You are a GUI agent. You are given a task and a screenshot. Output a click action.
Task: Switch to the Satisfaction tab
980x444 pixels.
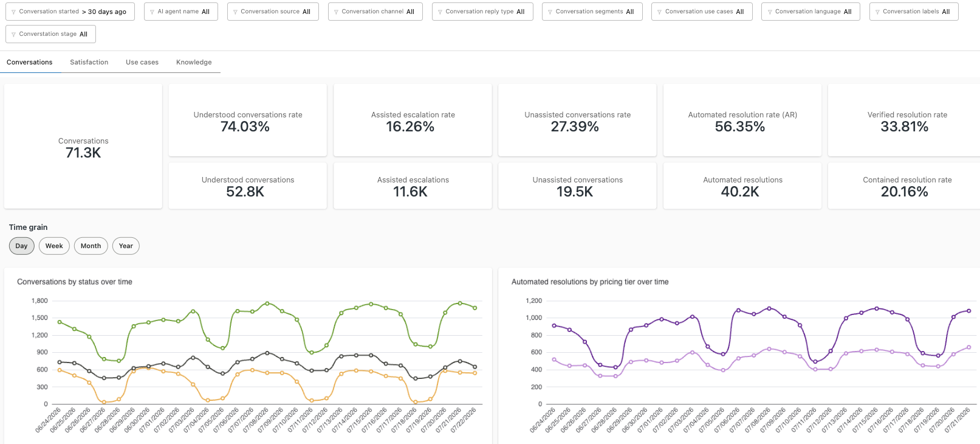[89, 62]
